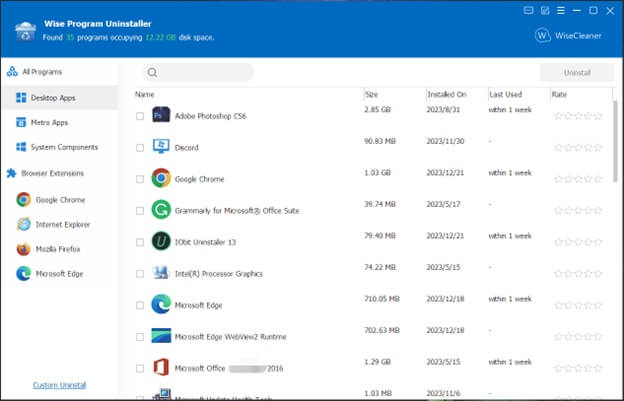Click the Uninstall button

click(x=577, y=72)
